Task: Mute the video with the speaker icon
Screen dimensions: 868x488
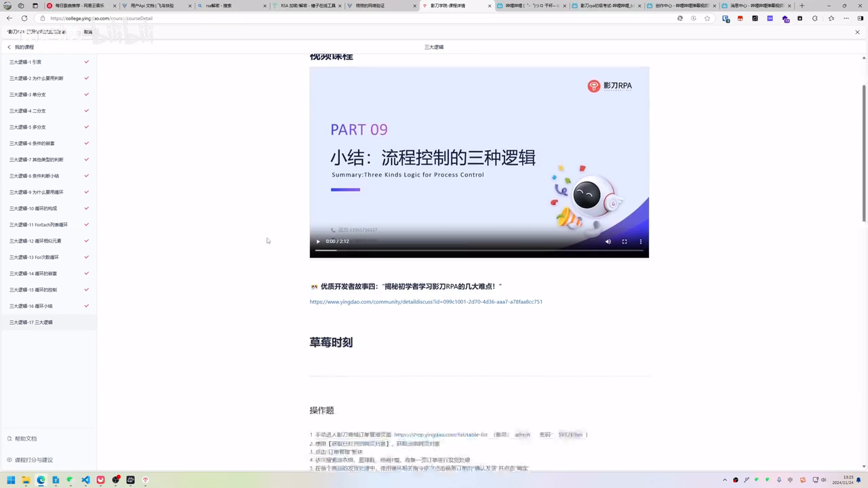Action: 608,241
